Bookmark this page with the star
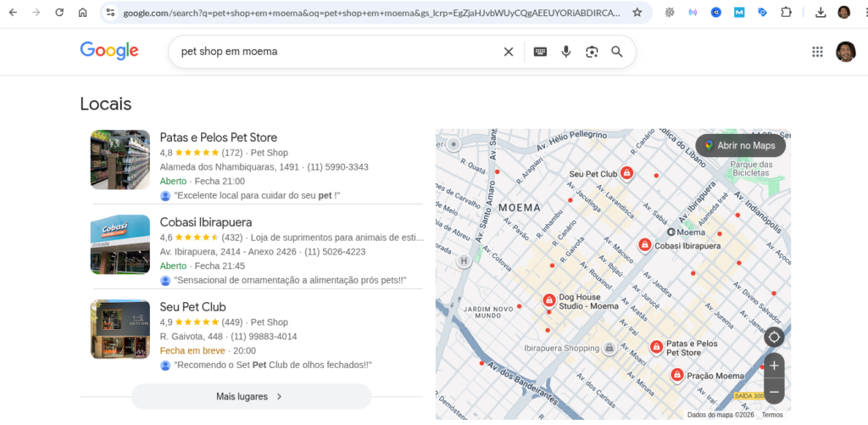The image size is (868, 425). 637,12
